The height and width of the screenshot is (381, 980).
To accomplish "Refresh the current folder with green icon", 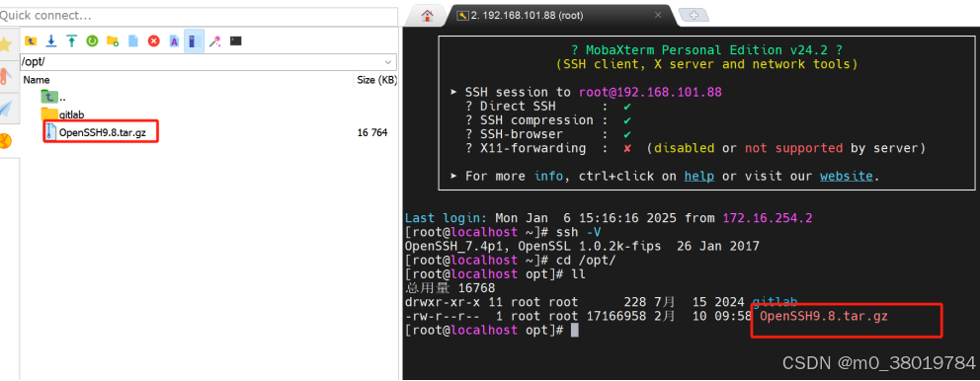I will 92,41.
